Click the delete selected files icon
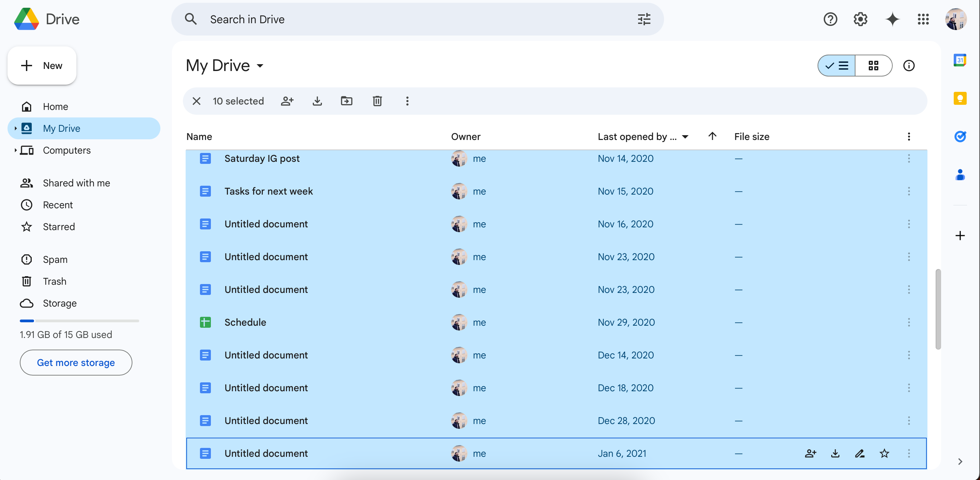The image size is (980, 480). 377,101
